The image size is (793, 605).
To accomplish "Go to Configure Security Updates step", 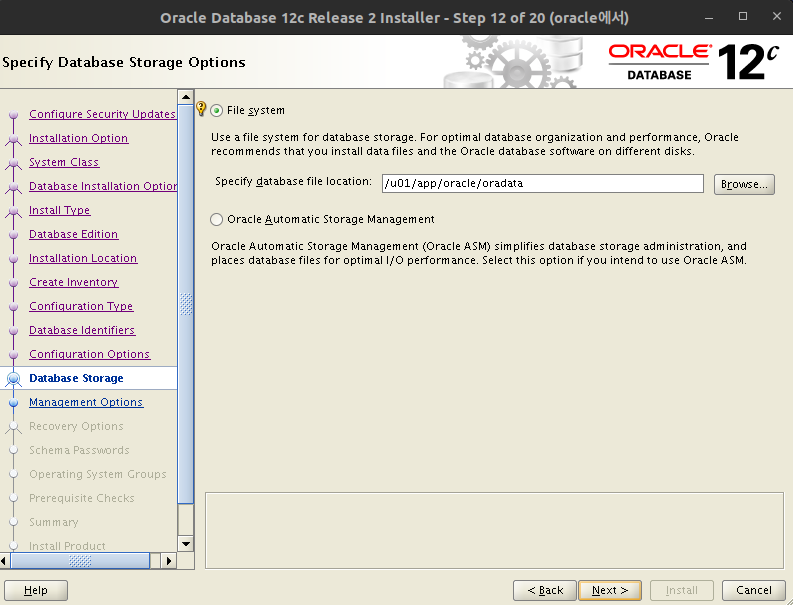I will [x=102, y=114].
